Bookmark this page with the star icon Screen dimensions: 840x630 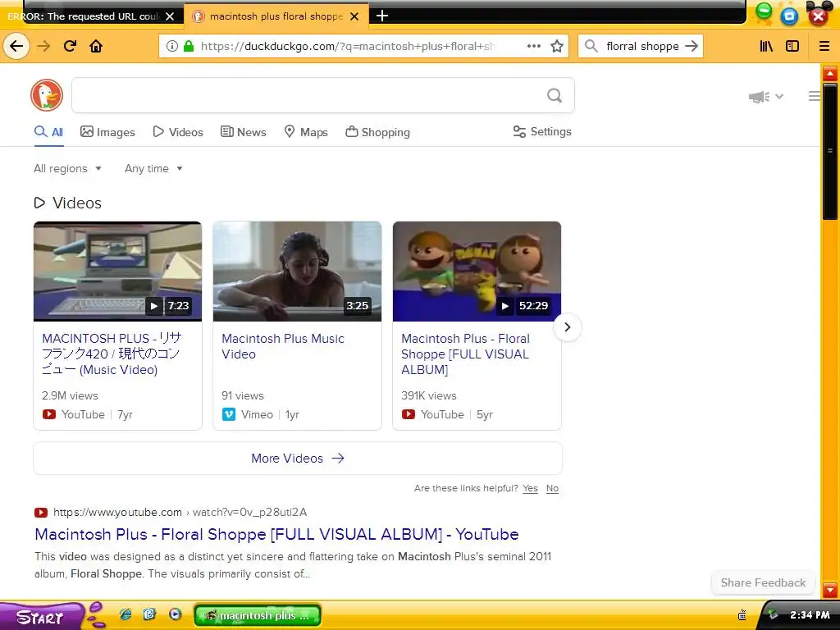[x=557, y=46]
